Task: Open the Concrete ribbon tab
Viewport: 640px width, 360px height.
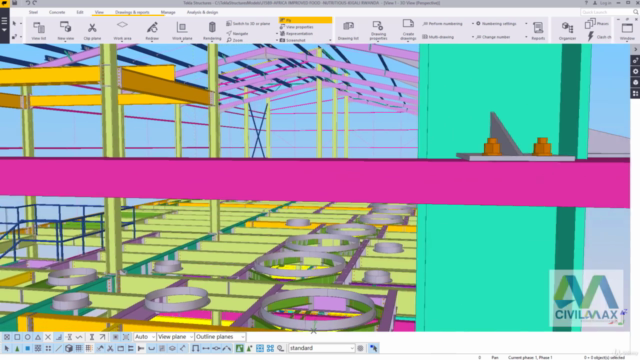Action: pos(57,12)
